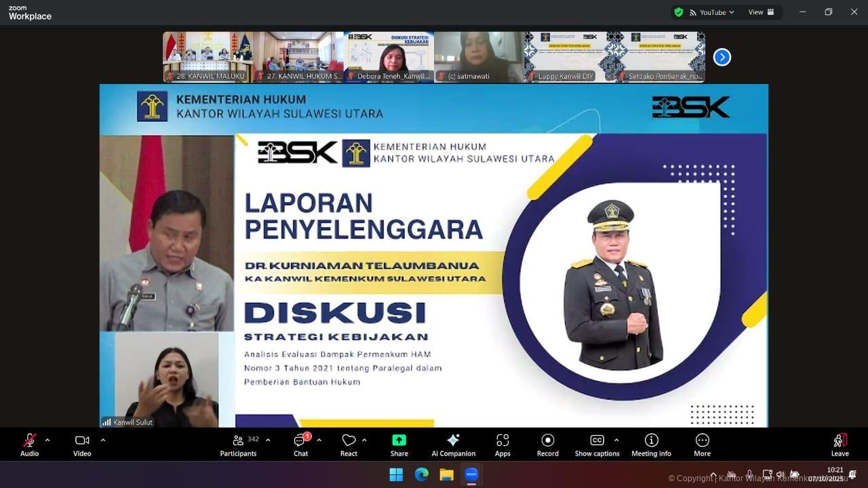Start recording with the Record button
The image size is (868, 488).
pos(547,444)
